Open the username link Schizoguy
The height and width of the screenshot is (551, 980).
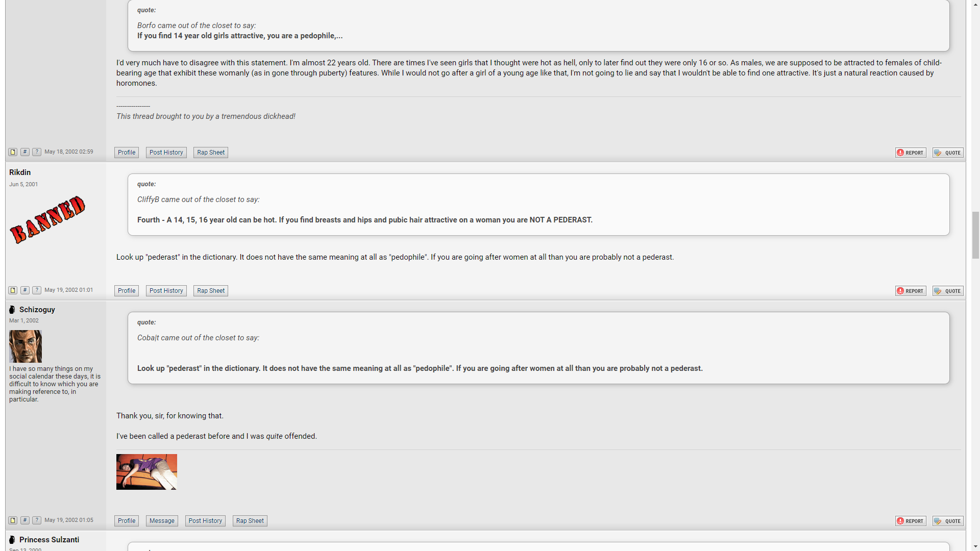(x=37, y=310)
